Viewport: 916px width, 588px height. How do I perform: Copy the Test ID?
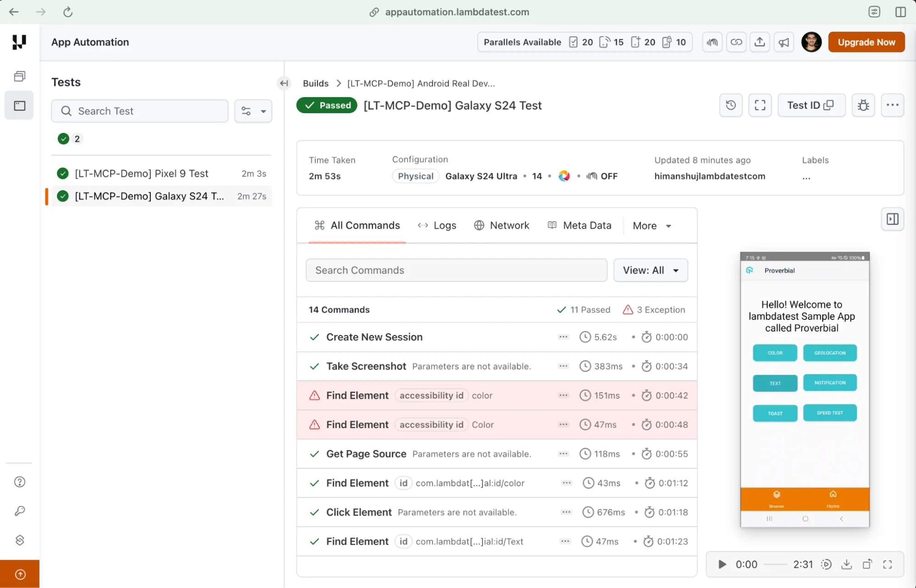[x=811, y=105]
